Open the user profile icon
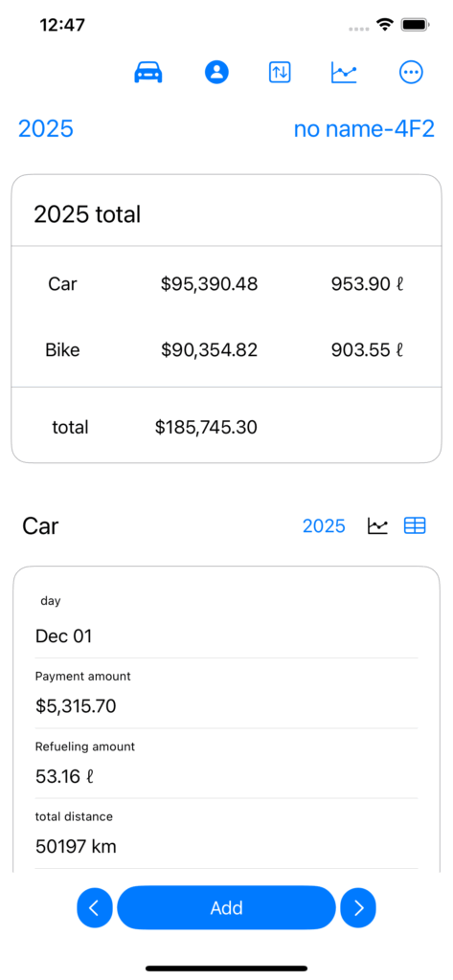The image size is (453, 980). [216, 73]
